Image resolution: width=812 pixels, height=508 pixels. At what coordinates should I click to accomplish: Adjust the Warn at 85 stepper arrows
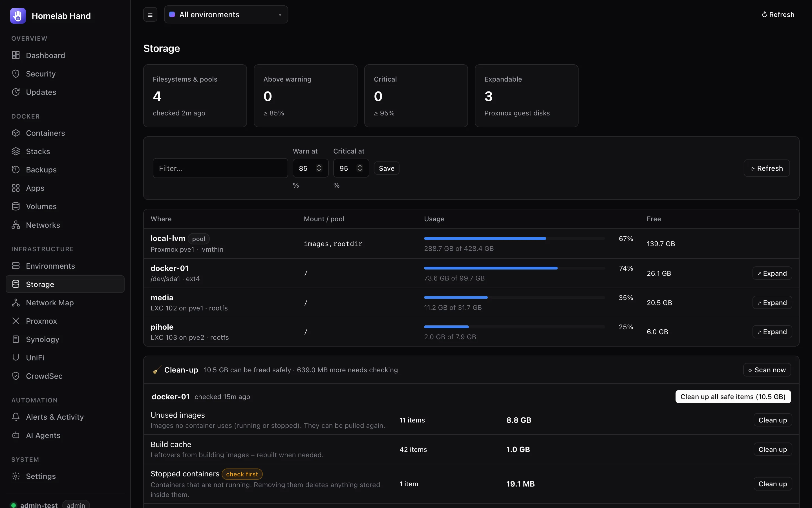point(319,168)
